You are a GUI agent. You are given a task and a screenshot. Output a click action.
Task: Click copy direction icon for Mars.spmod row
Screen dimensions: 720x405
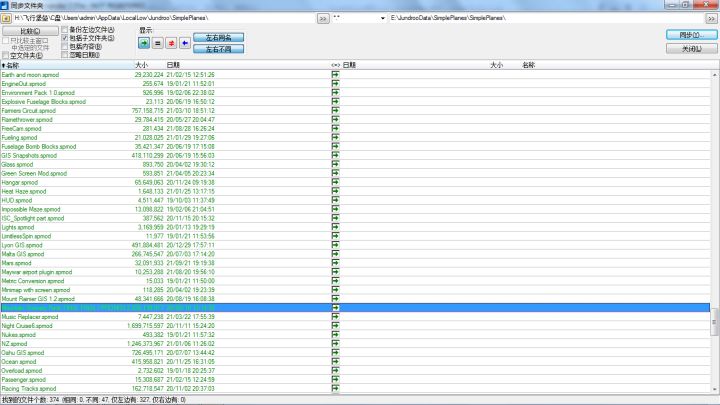click(335, 263)
